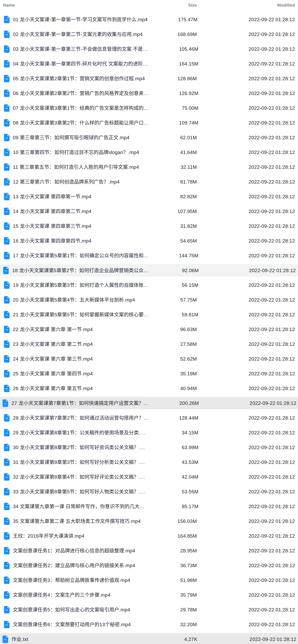This screenshot has height=644, width=298.
Task: Click the file icon beside 文案创意课任务1
Action: [x=7, y=551]
